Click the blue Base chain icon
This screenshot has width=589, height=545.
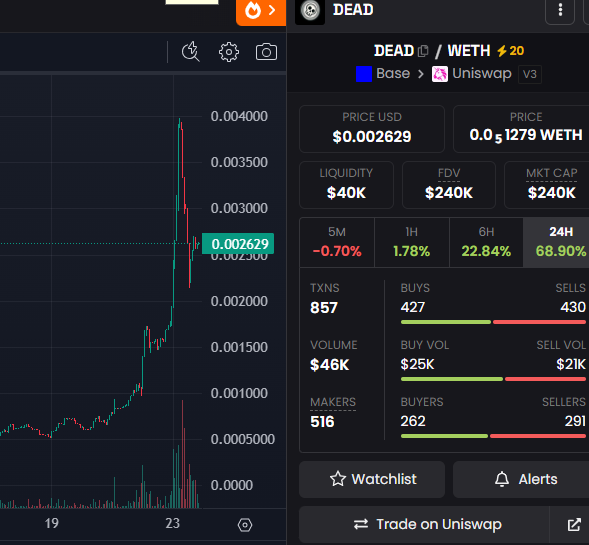[x=364, y=74]
